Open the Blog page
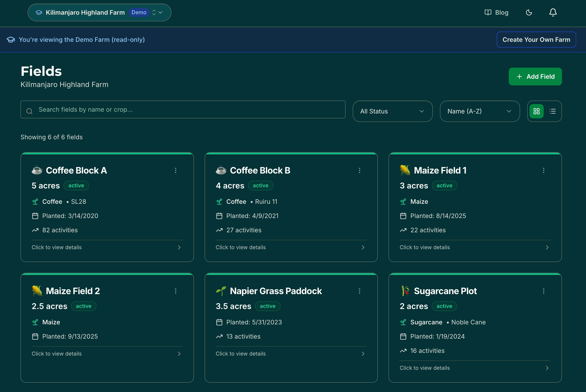This screenshot has width=586, height=392. click(496, 12)
